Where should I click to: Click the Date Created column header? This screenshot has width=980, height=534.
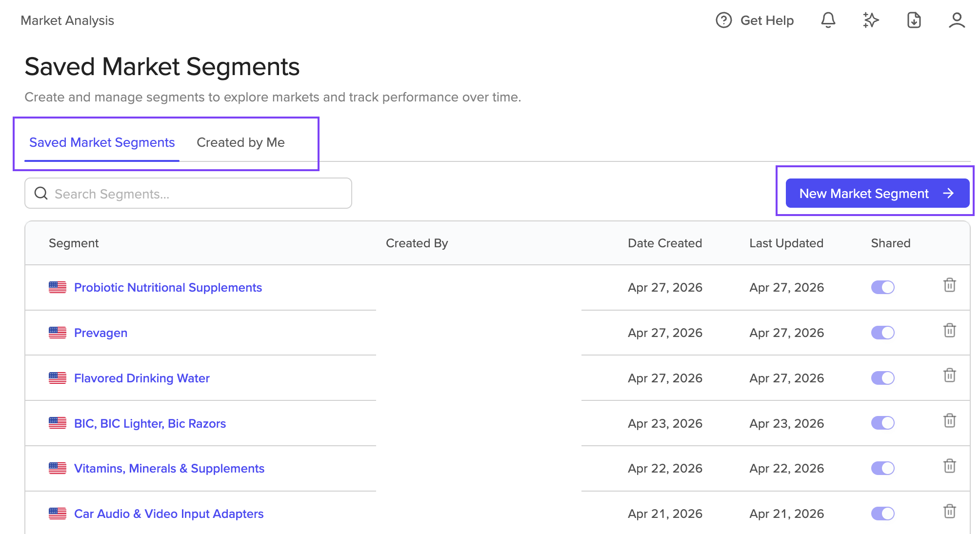pos(664,243)
